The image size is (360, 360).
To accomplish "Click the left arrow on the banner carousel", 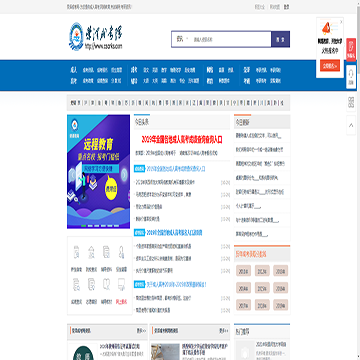I will click(x=72, y=175).
